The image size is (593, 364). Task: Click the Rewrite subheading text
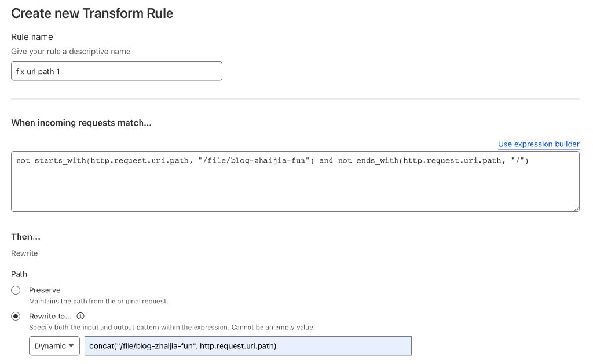pyautogui.click(x=24, y=253)
